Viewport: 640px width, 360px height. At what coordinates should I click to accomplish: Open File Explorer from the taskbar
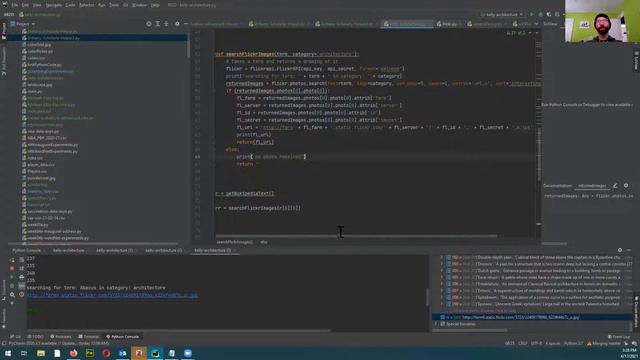(41, 353)
